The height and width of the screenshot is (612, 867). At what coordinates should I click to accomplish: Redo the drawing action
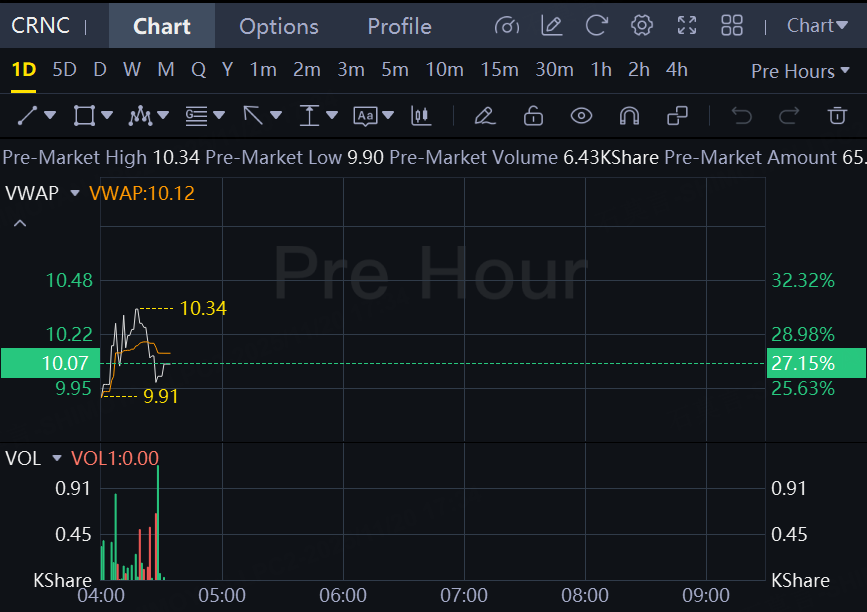coord(789,116)
